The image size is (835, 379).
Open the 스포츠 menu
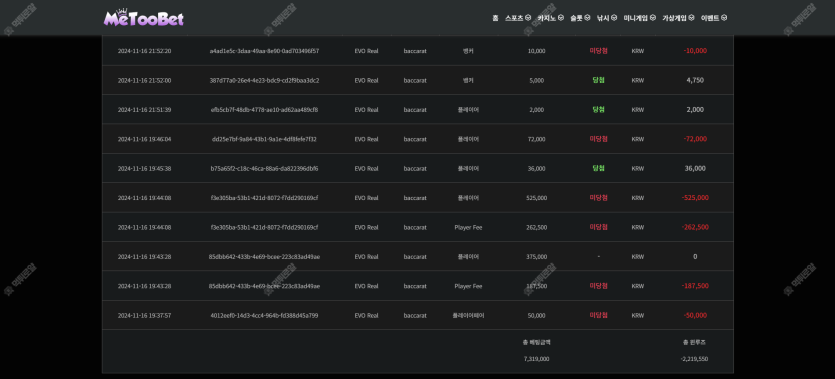514,18
